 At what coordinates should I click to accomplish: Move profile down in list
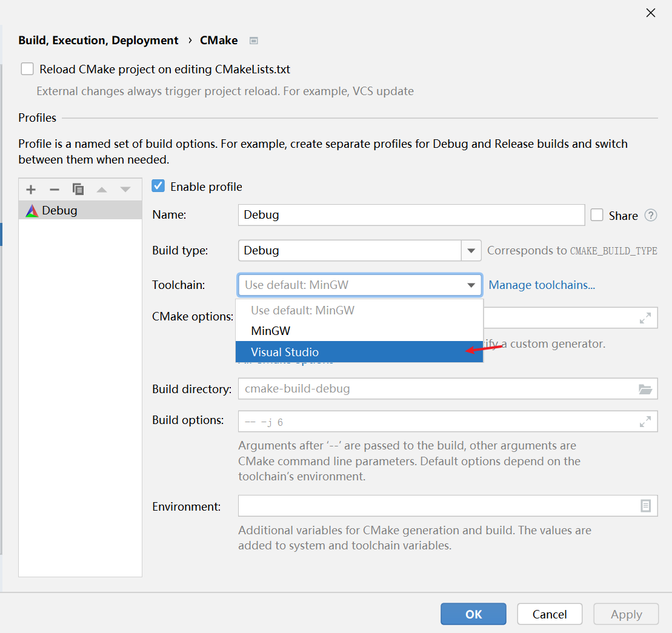pyautogui.click(x=125, y=190)
